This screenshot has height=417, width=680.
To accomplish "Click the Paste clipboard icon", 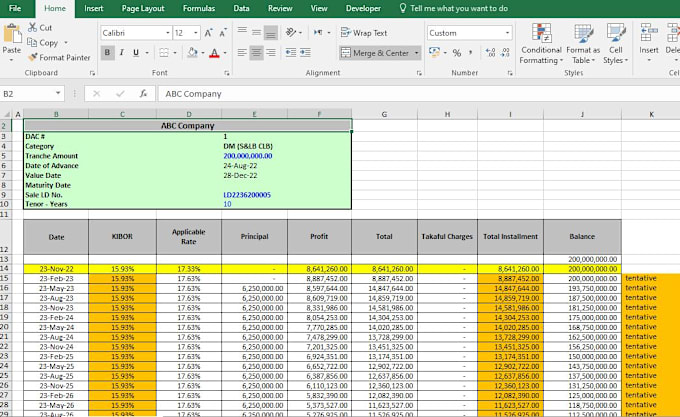I will pyautogui.click(x=12, y=34).
